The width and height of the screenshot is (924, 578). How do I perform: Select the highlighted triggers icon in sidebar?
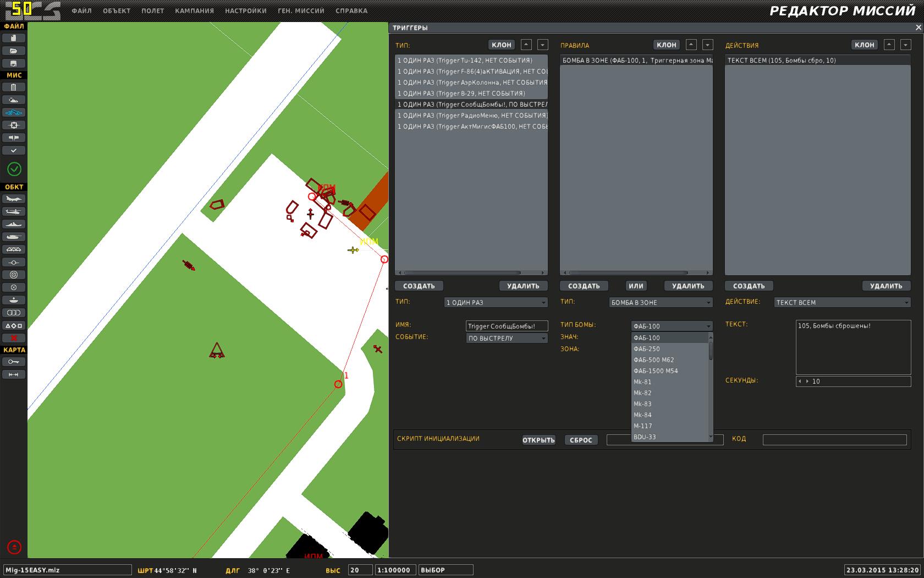click(x=14, y=112)
